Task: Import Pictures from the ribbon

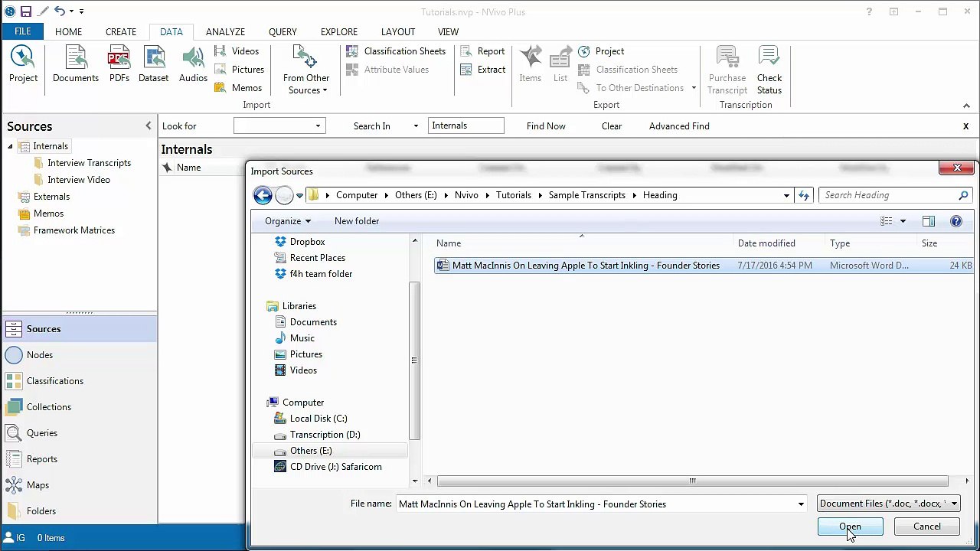Action: point(240,69)
